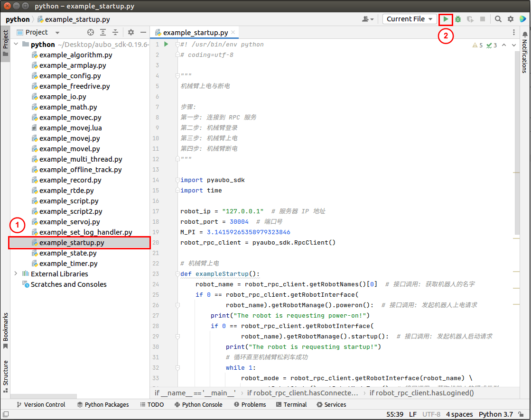
Task: Close the example_startup.py editor tab
Action: pyautogui.click(x=233, y=32)
